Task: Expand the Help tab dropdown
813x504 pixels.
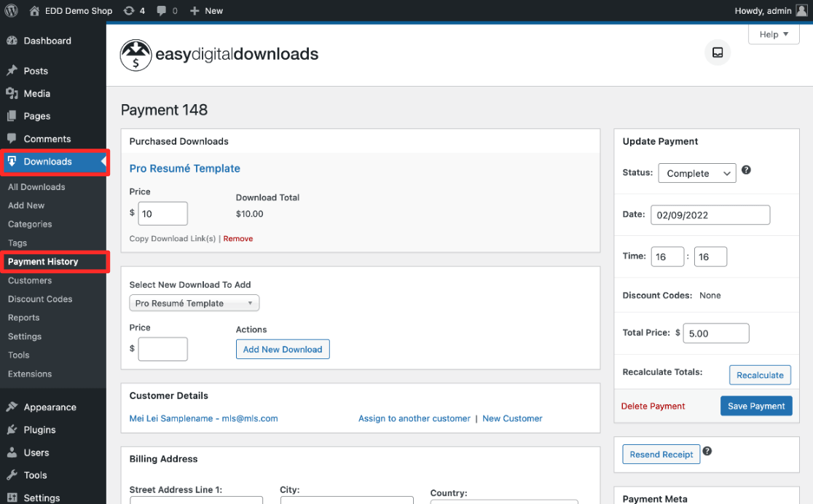Action: tap(774, 34)
